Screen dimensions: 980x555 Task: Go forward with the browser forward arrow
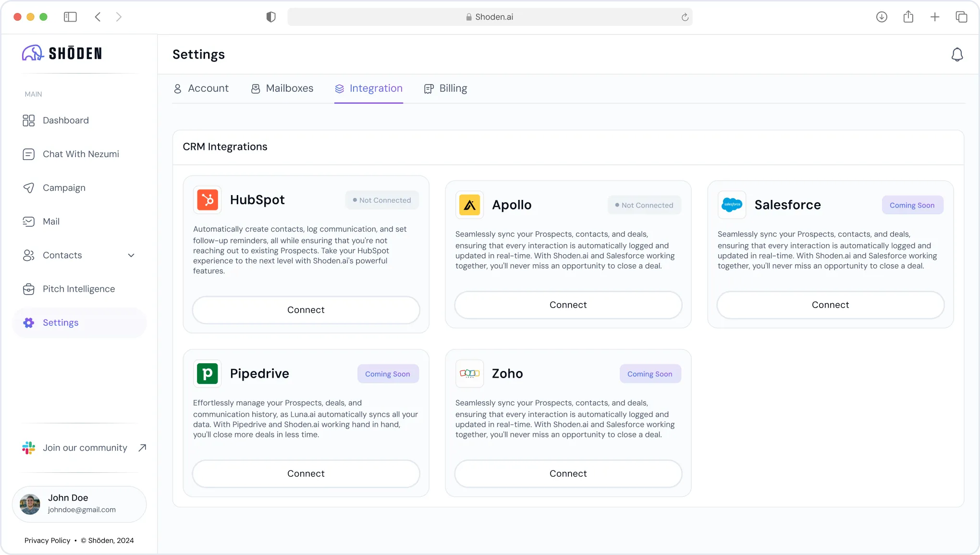[x=119, y=17]
